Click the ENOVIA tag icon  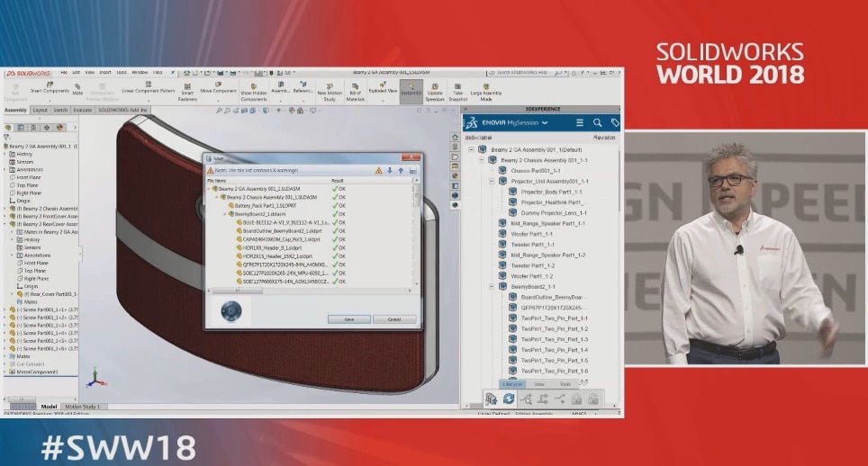[614, 122]
